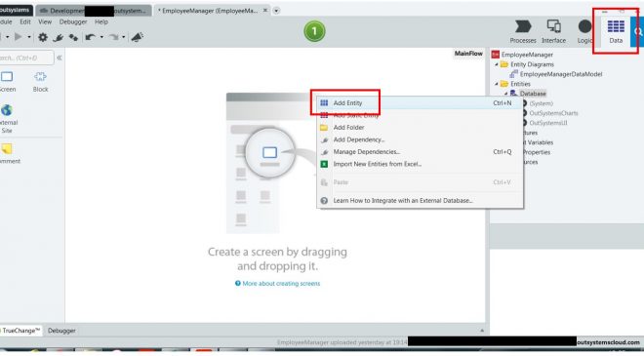Click the merge and compare toolbar icon
This screenshot has width=644, height=356.
pyautogui.click(x=73, y=37)
